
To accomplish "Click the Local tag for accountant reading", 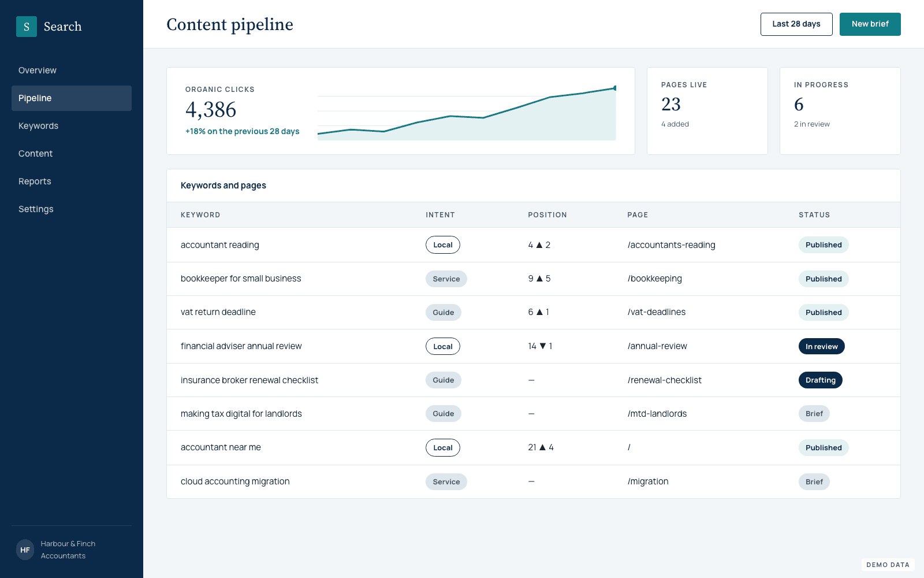I will click(443, 245).
